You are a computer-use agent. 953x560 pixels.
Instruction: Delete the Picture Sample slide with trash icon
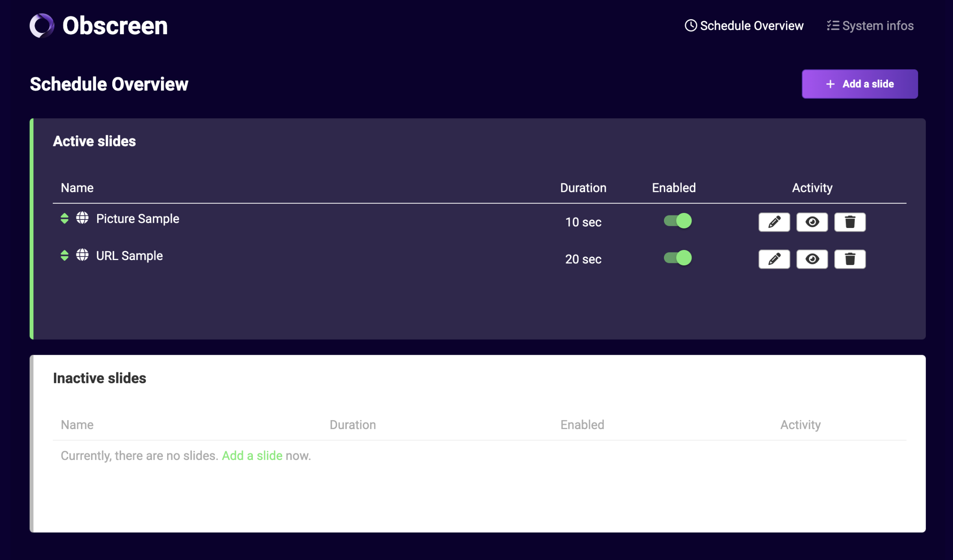tap(850, 222)
